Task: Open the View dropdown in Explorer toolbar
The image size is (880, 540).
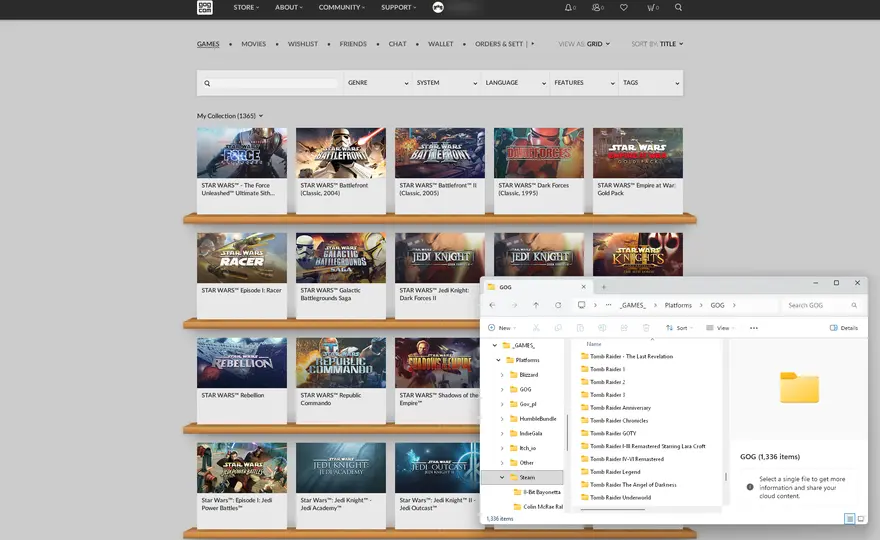Action: tap(720, 328)
